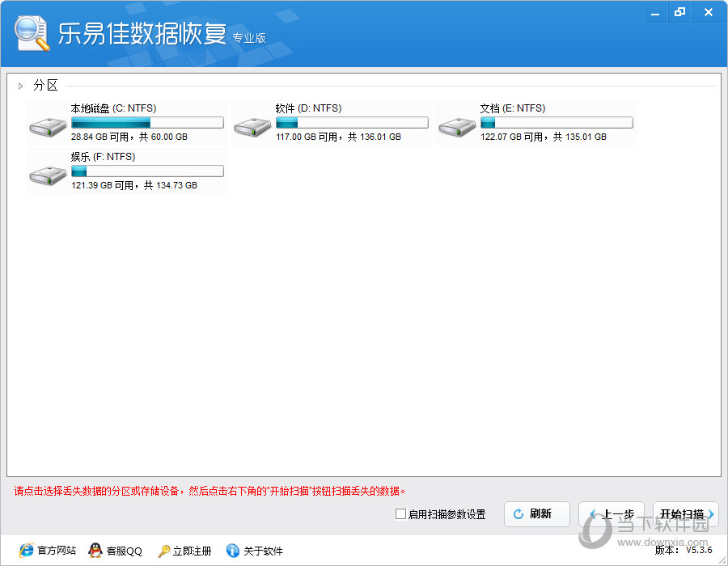Select the 软件 D: drive icon

(x=252, y=127)
